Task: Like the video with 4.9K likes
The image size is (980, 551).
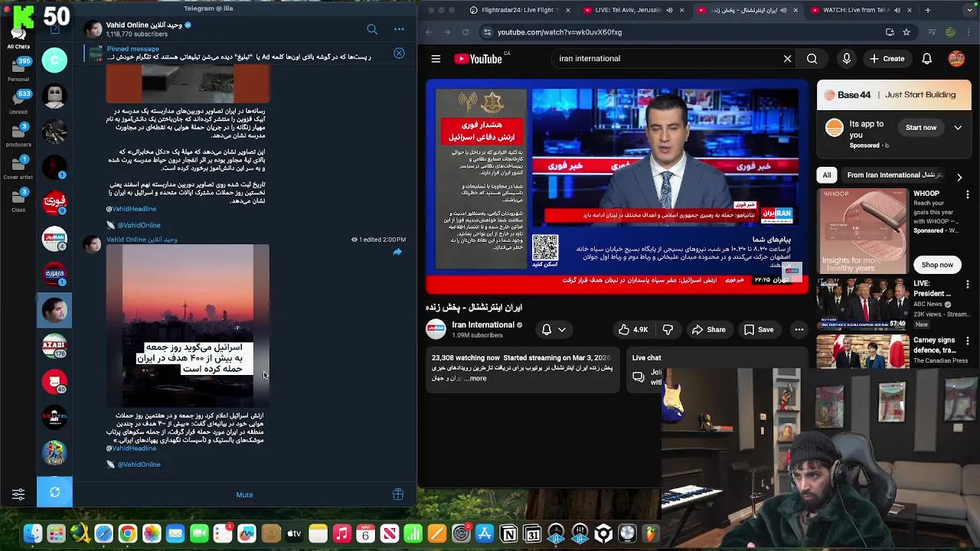Action: 633,330
